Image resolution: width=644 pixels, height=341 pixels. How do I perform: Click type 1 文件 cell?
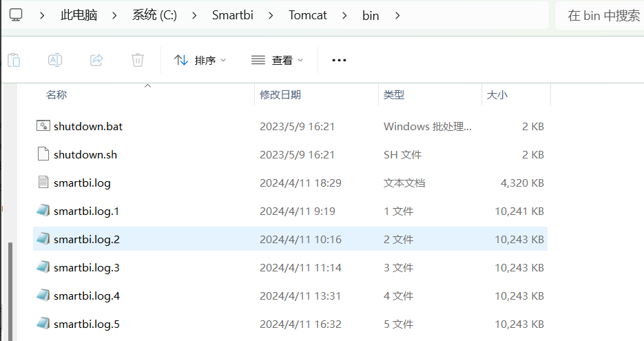398,211
